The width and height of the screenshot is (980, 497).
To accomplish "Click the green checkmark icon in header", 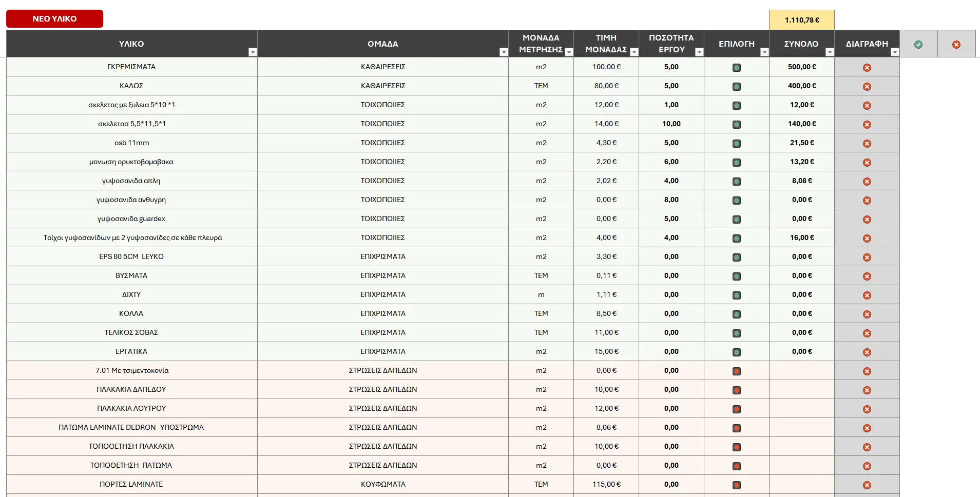I will [918, 45].
